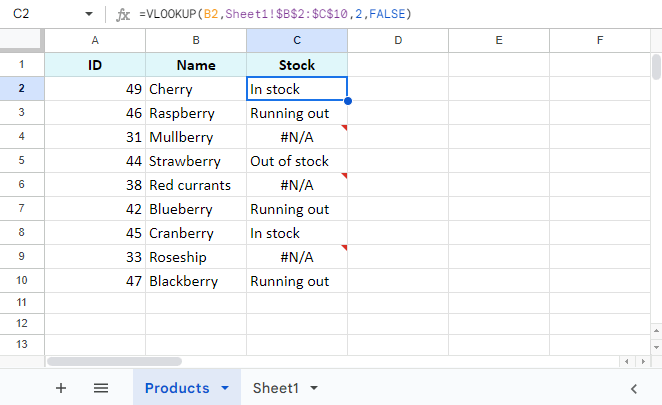Open the all sheets list icon

click(101, 388)
